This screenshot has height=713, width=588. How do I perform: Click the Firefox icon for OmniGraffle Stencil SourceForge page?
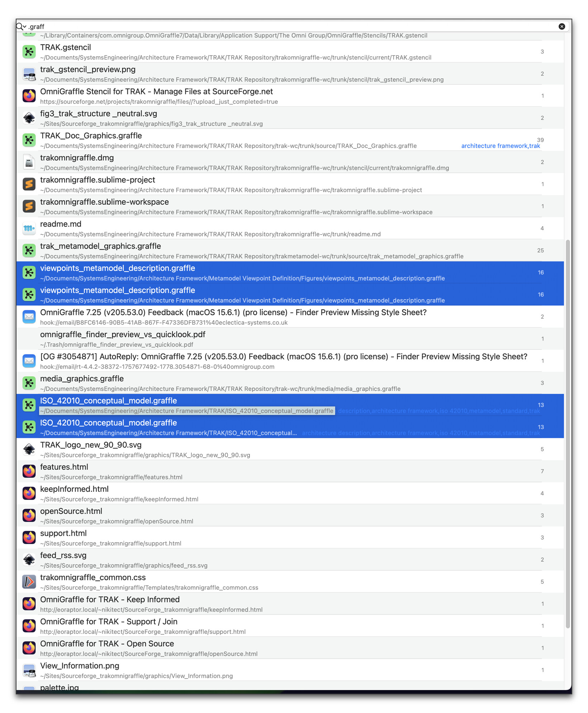coord(29,96)
